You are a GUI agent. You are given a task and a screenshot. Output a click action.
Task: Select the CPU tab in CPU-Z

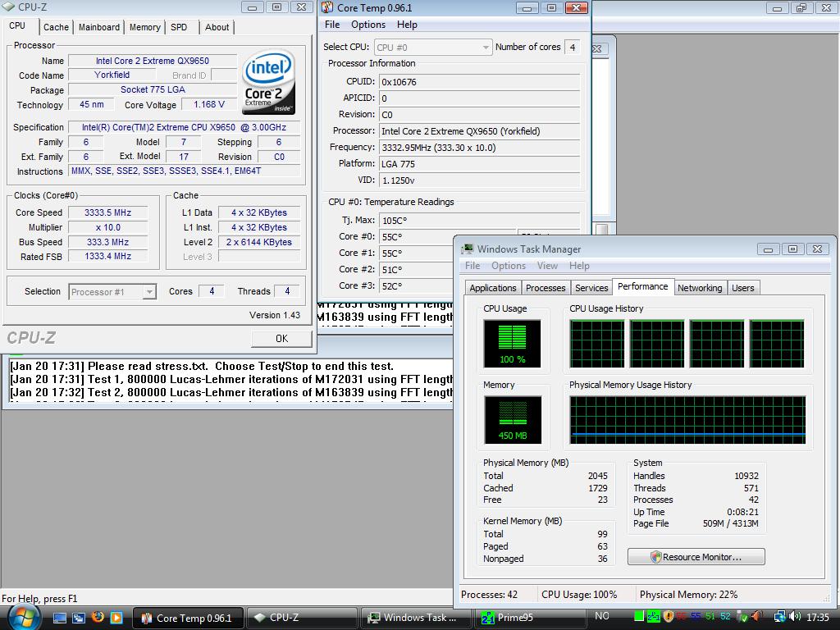tap(17, 25)
